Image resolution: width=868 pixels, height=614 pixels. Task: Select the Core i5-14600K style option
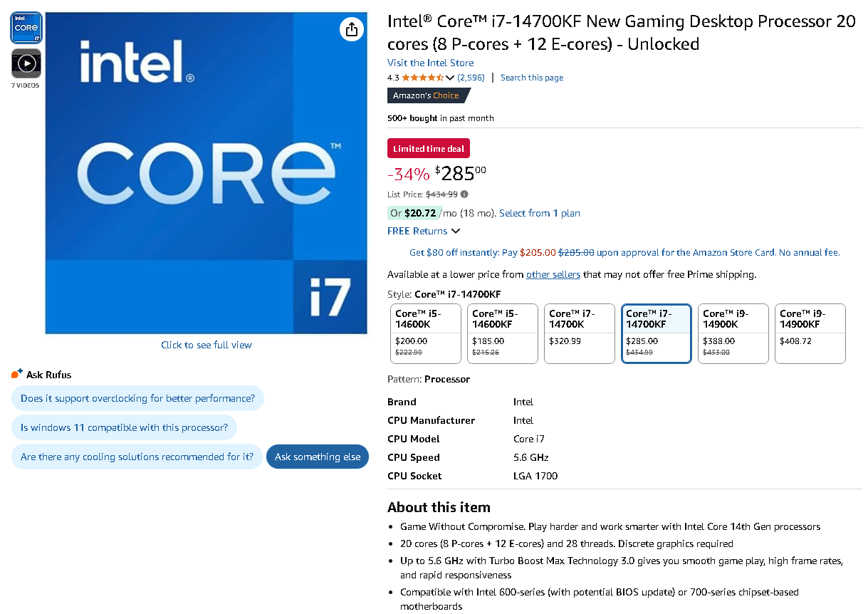[424, 333]
